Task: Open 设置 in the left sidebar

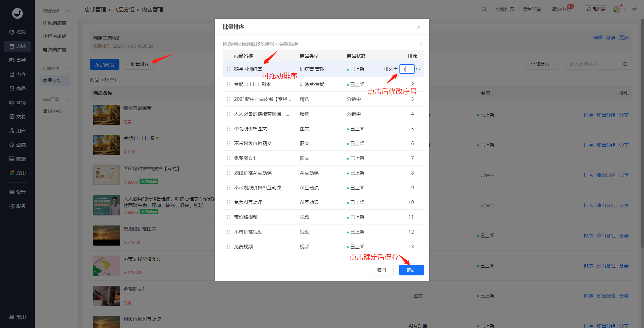Action: (17, 192)
